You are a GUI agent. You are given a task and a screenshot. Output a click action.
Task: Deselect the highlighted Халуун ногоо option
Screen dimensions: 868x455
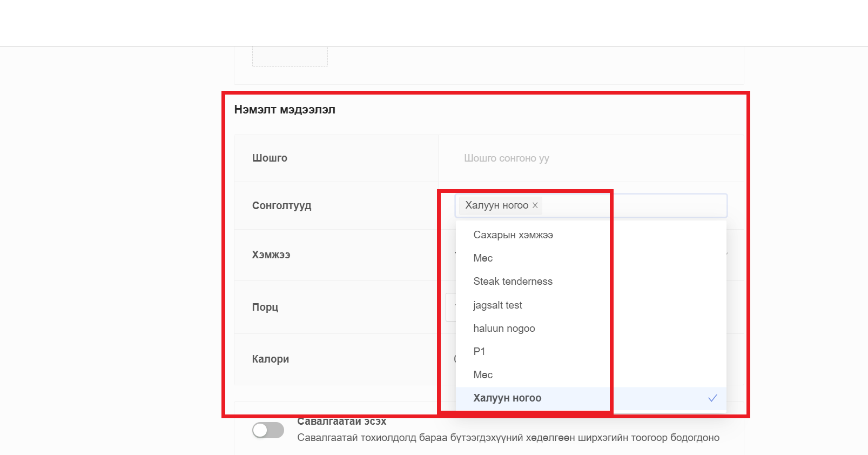click(507, 398)
